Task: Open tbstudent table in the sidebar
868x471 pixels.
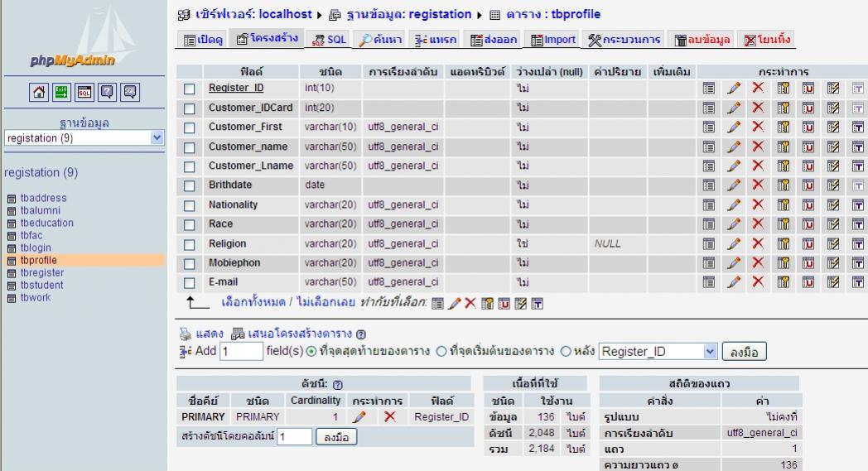Action: tap(41, 285)
